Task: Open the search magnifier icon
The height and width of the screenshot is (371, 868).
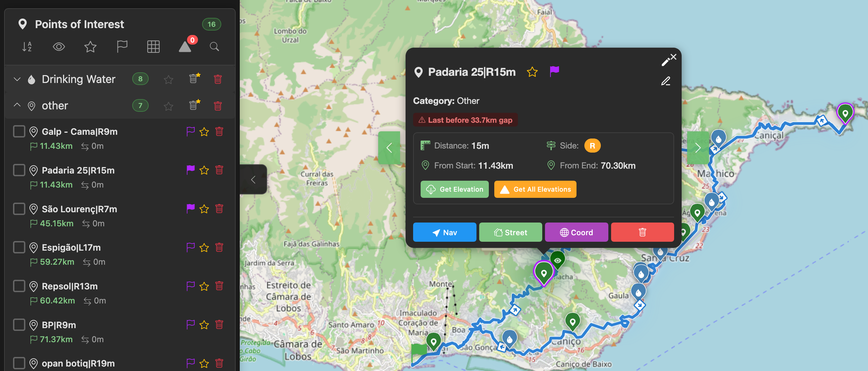Action: pos(214,47)
